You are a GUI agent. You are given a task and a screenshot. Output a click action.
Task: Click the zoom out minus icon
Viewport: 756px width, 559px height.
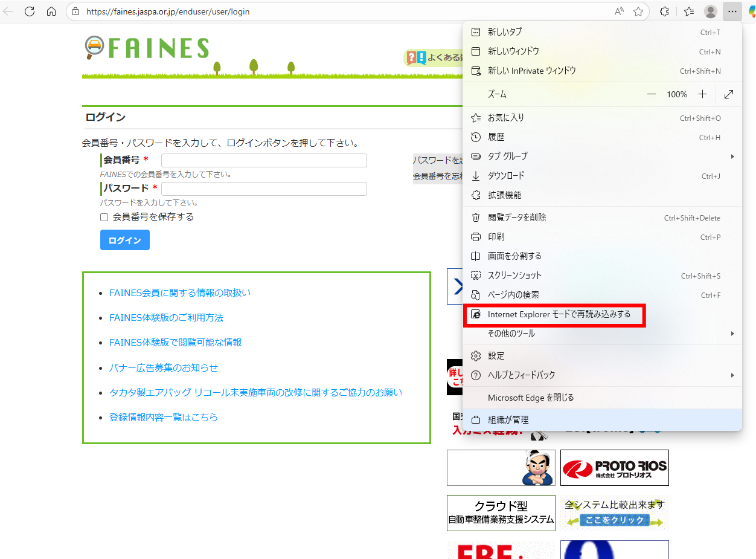pyautogui.click(x=652, y=94)
